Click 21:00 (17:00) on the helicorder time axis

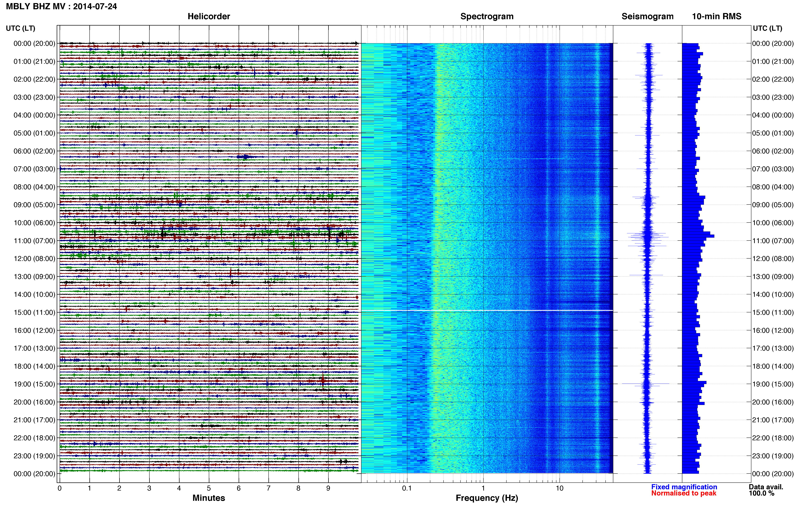tap(34, 420)
